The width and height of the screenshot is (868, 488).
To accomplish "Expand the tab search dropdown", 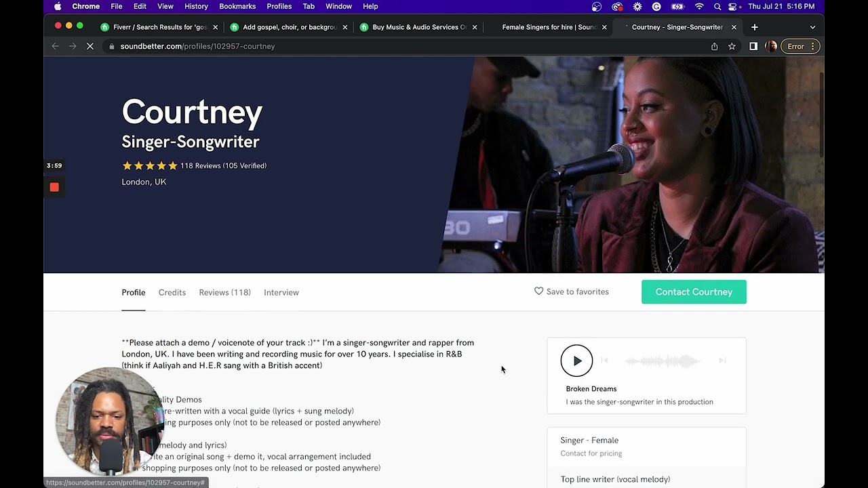I will tap(812, 27).
